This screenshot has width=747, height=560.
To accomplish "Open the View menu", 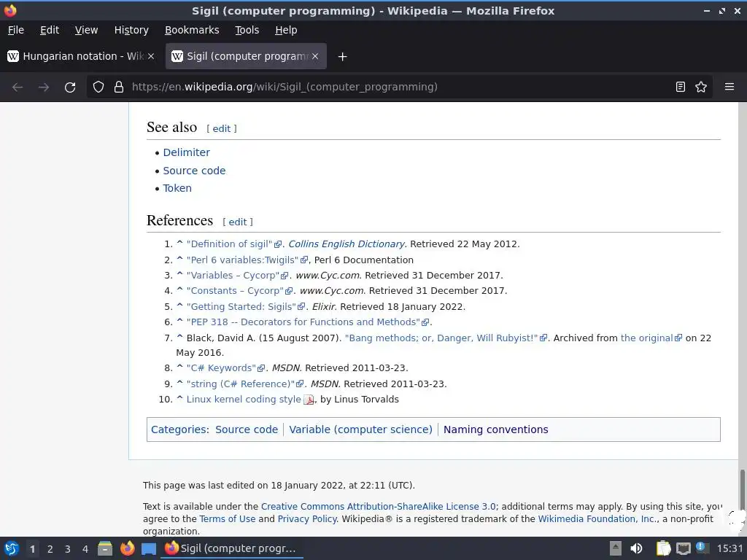I will [86, 30].
